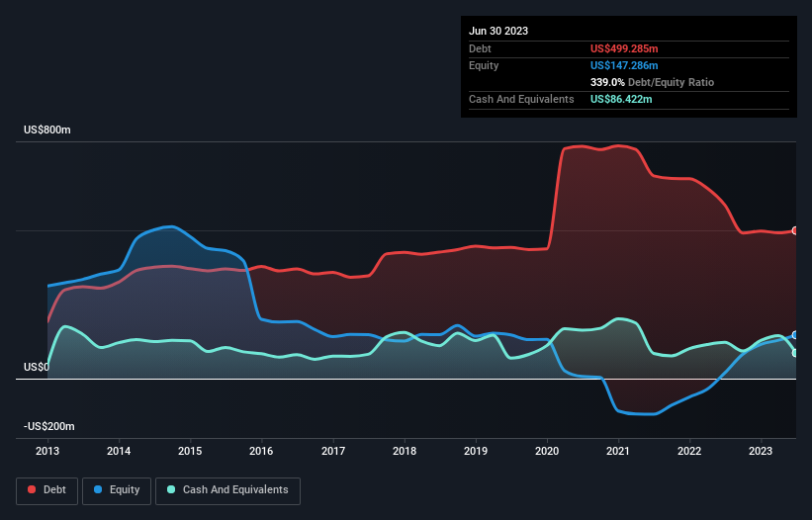This screenshot has width=812, height=520.
Task: Click the US$499.285m debt value
Action: coord(624,48)
